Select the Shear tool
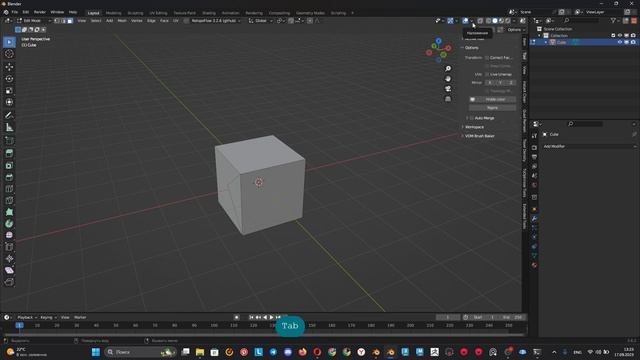Screen dimensions: 640x360 click(x=9, y=270)
